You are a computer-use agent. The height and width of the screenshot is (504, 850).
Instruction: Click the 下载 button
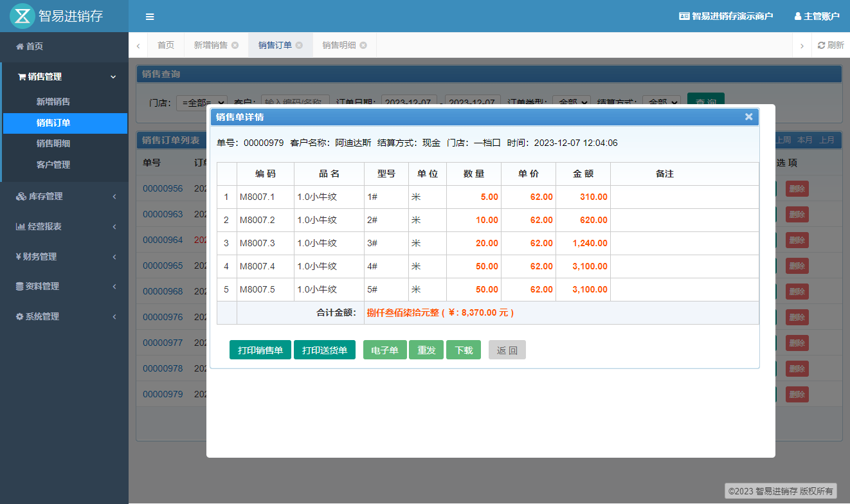[x=464, y=350]
